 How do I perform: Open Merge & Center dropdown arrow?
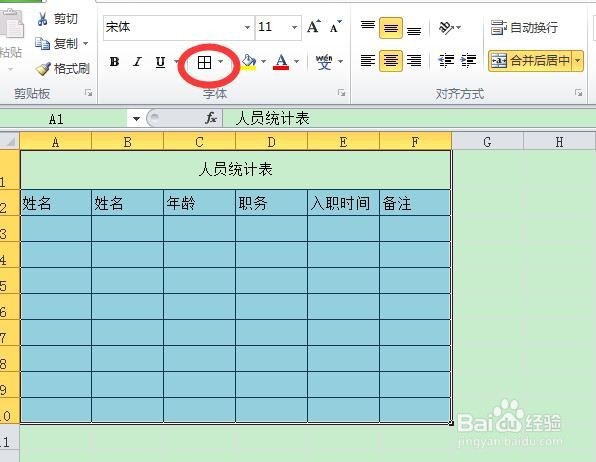(578, 61)
